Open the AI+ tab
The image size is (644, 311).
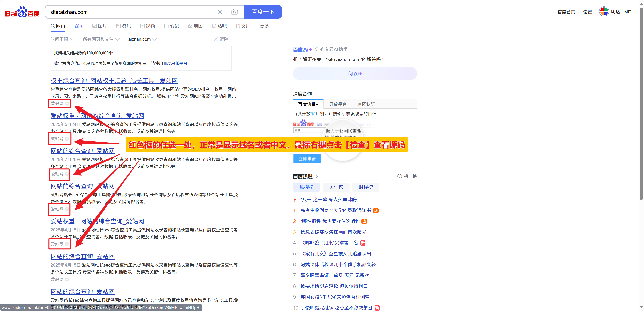pyautogui.click(x=78, y=26)
